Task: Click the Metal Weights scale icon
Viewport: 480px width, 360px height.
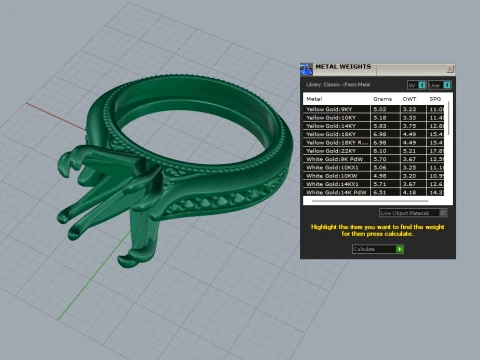Action: 306,69
